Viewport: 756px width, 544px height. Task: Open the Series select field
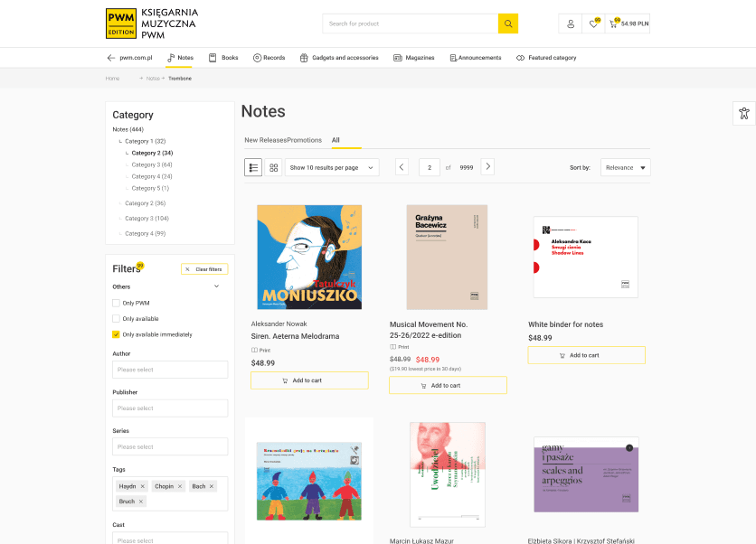(x=170, y=446)
